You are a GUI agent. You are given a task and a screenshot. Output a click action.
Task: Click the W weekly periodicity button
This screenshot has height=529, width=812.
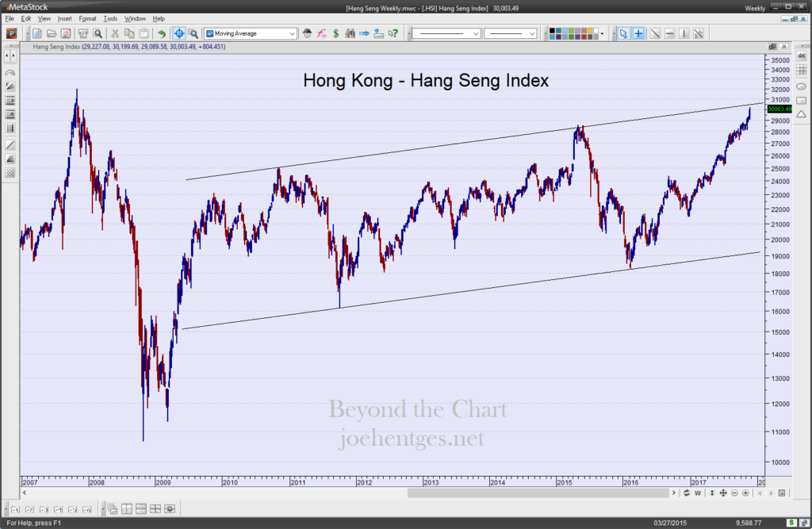[698, 493]
